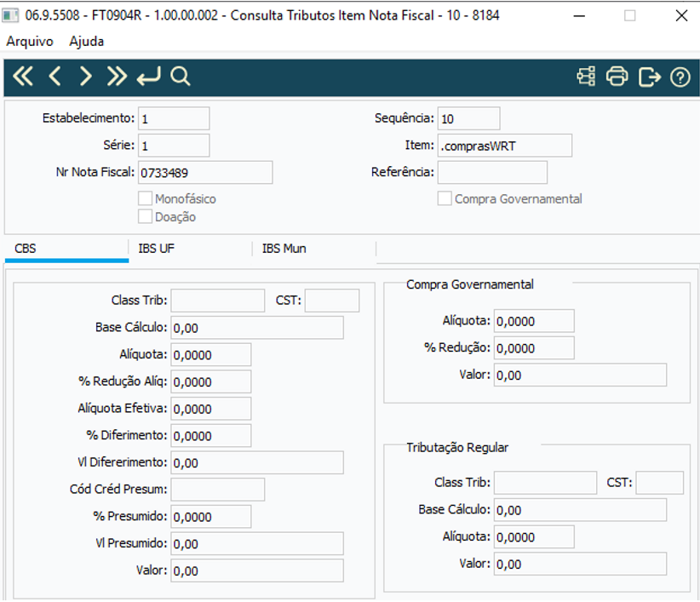The width and height of the screenshot is (700, 602).
Task: Minimize the Consulta Tributos window
Action: pos(579,16)
